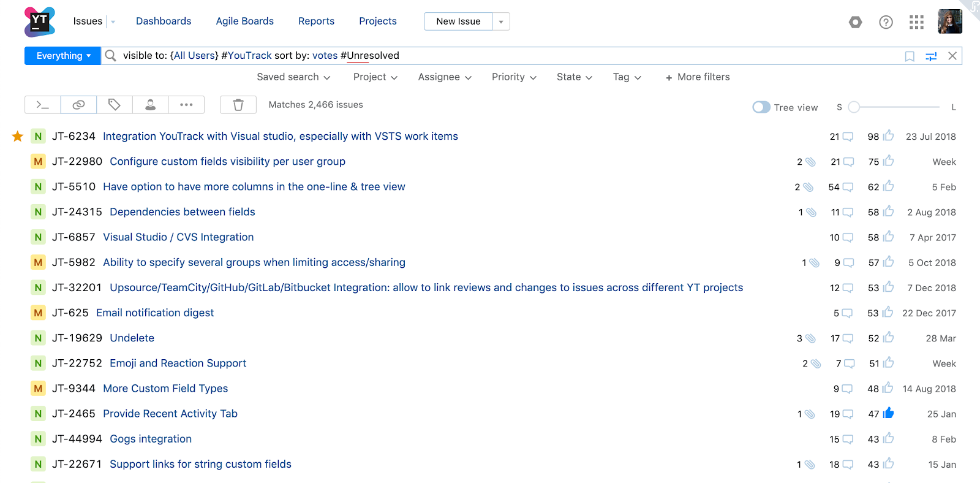
Task: Click the assign user toolbar icon
Action: coord(150,105)
